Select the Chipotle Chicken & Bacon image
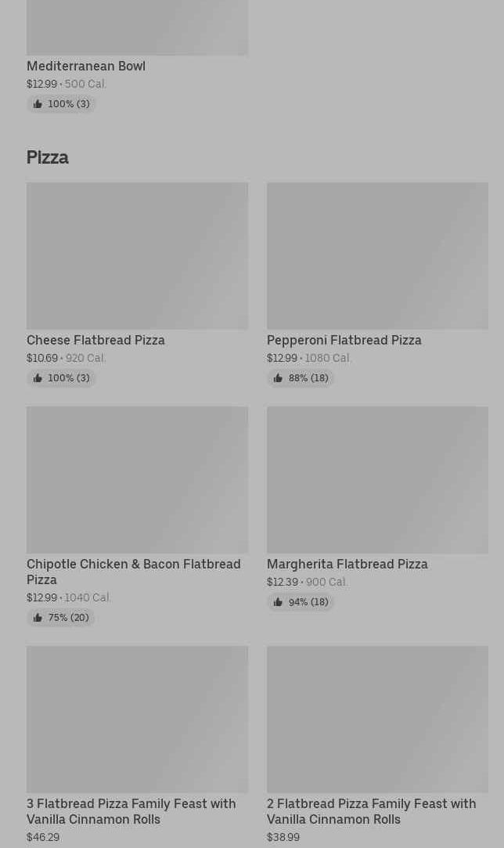The width and height of the screenshot is (504, 848). (x=137, y=479)
